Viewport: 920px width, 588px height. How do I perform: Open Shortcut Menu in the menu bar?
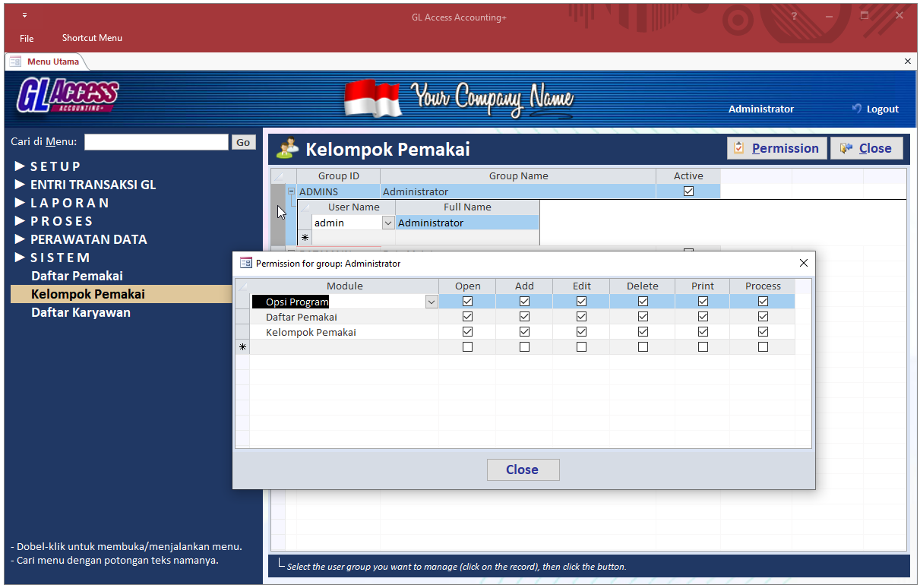[92, 38]
